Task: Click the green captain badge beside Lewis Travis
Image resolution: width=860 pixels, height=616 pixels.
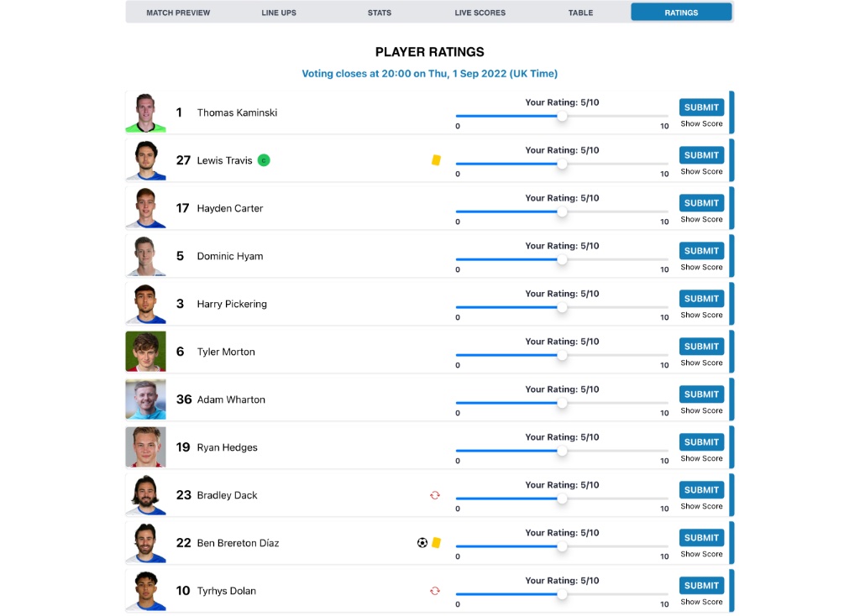Action: point(264,160)
